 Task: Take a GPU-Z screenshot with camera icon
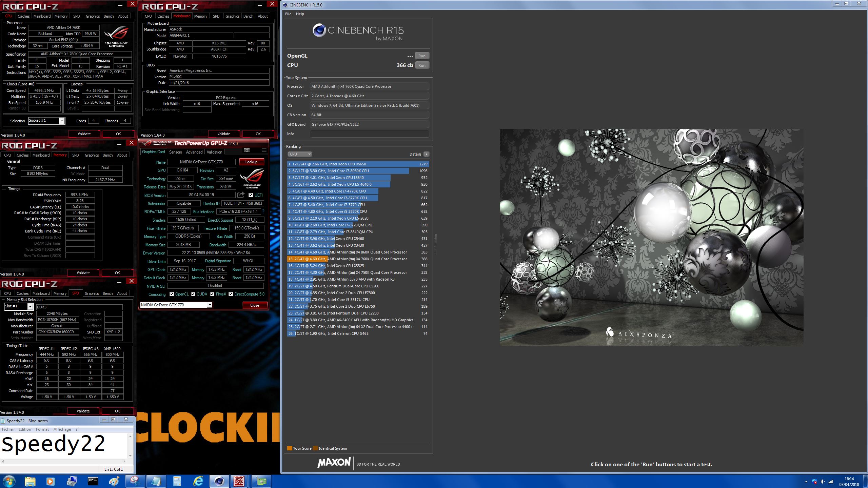tap(247, 150)
